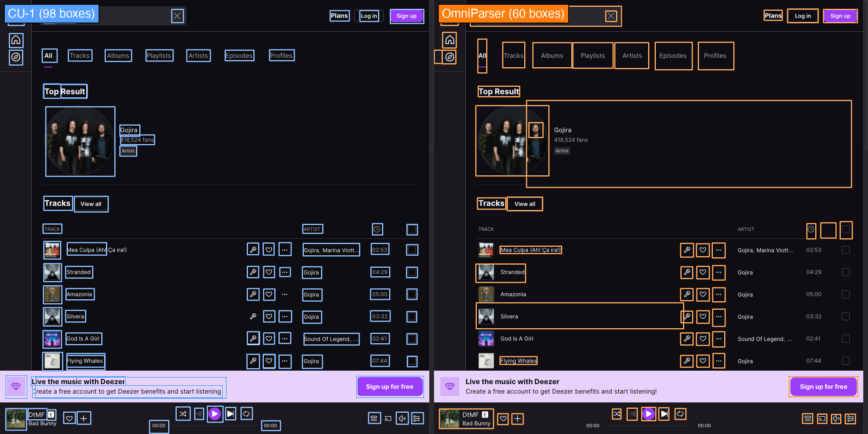This screenshot has height=434, width=868.
Task: Open the queue list icon in CU-1 panel player
Action: (x=374, y=418)
